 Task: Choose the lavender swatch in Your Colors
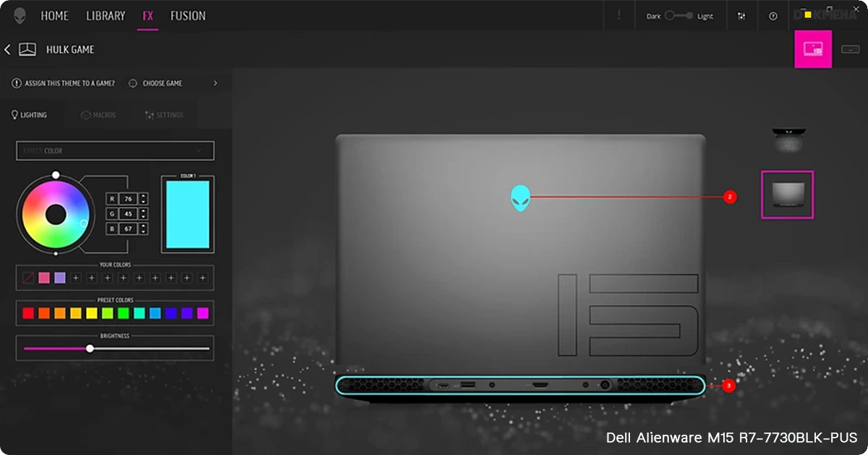tap(60, 278)
